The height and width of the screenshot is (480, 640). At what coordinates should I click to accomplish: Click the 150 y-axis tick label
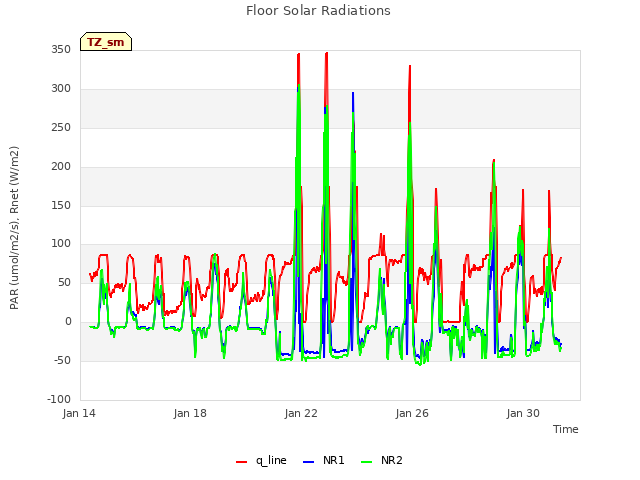coord(61,205)
